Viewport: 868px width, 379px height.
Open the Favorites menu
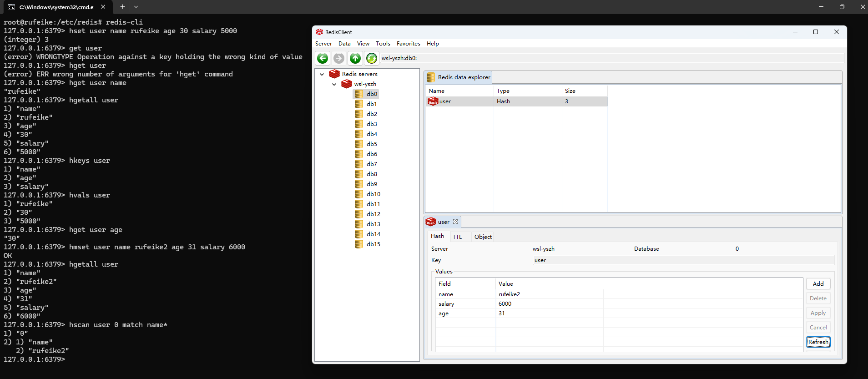tap(408, 44)
